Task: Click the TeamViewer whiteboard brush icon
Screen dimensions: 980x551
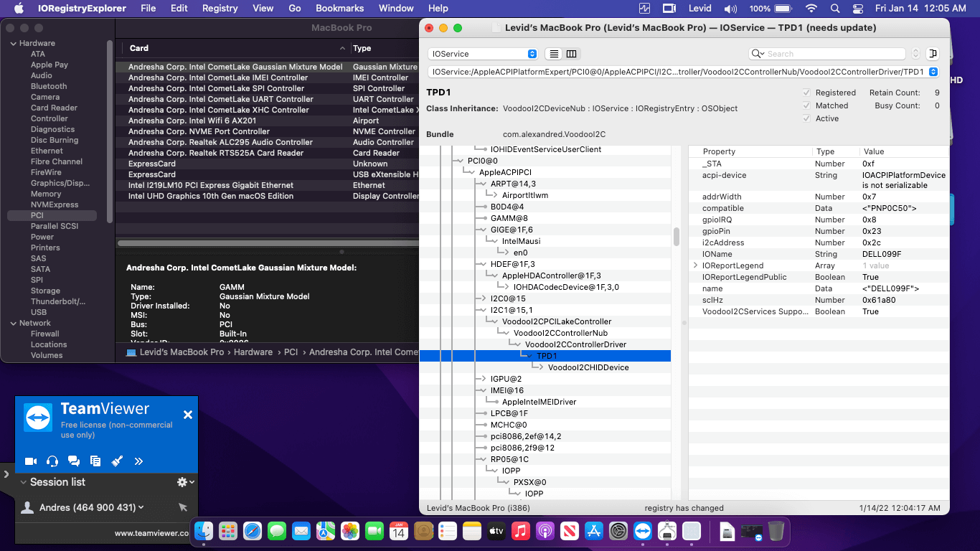Action: pos(117,461)
